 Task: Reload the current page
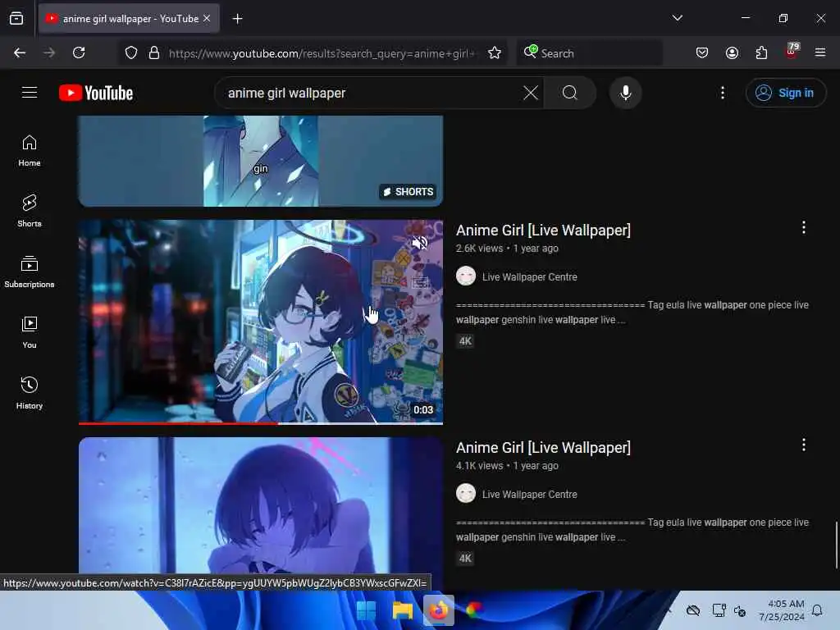pyautogui.click(x=79, y=52)
